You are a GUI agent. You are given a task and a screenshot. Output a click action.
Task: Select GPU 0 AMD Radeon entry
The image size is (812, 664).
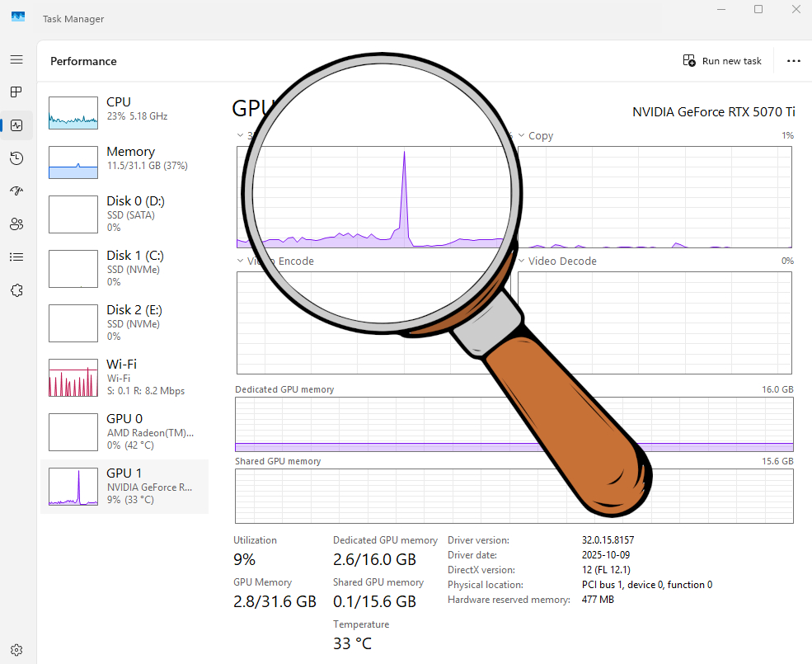[x=124, y=431]
